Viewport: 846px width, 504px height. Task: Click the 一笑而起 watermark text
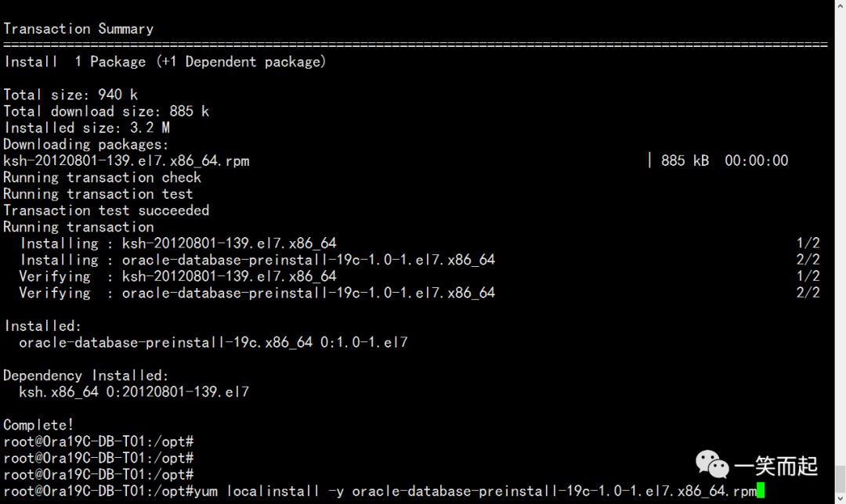775,466
